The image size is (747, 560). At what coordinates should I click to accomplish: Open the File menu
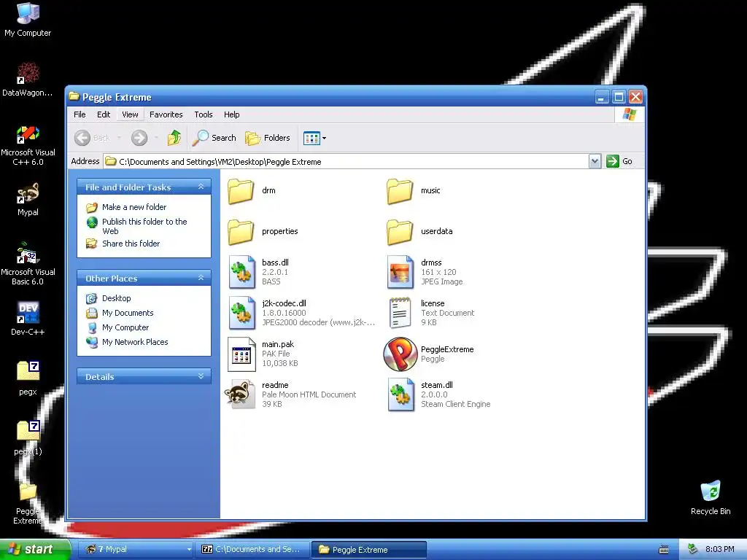click(80, 114)
